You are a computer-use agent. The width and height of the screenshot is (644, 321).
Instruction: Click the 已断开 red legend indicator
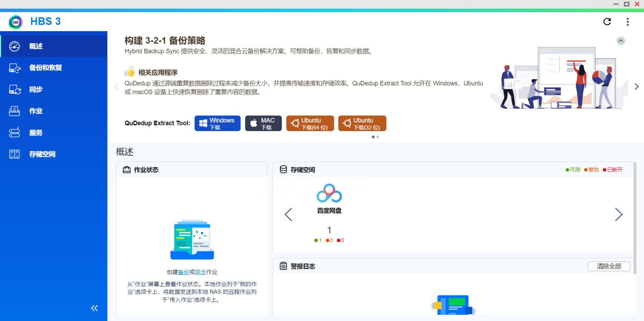pyautogui.click(x=612, y=170)
